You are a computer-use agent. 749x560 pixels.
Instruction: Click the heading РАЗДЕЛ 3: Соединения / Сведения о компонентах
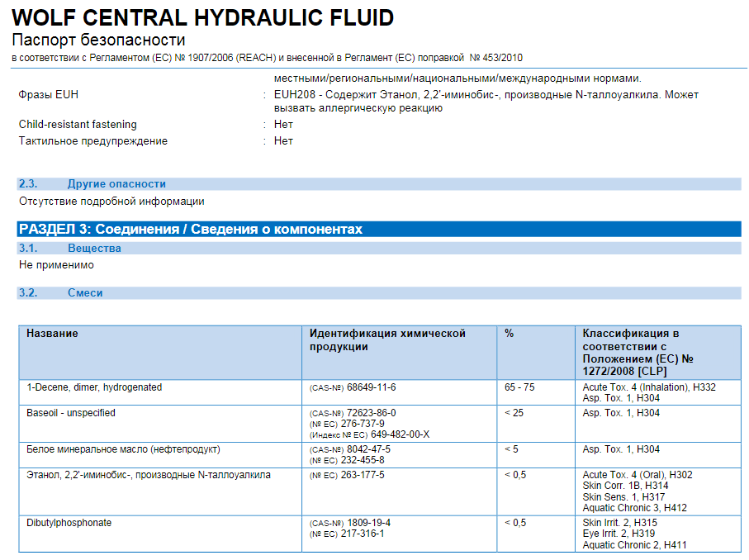[379, 229]
